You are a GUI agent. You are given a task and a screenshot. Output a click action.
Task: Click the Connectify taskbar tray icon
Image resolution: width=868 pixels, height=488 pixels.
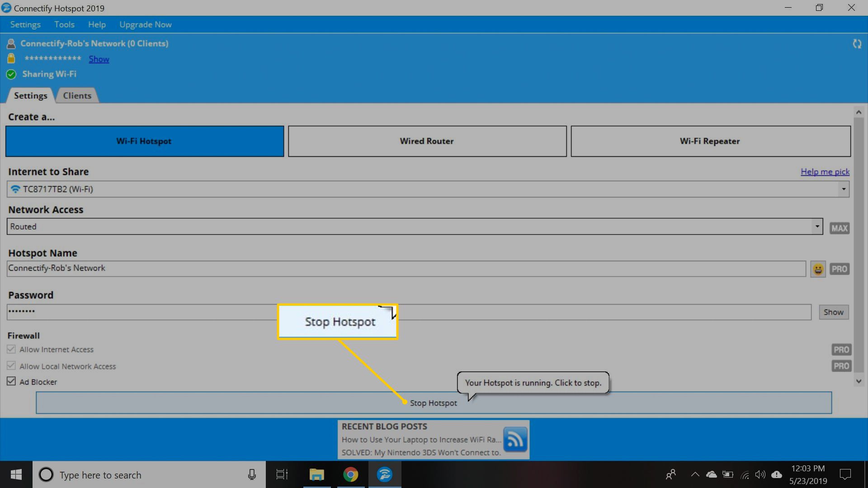[385, 475]
